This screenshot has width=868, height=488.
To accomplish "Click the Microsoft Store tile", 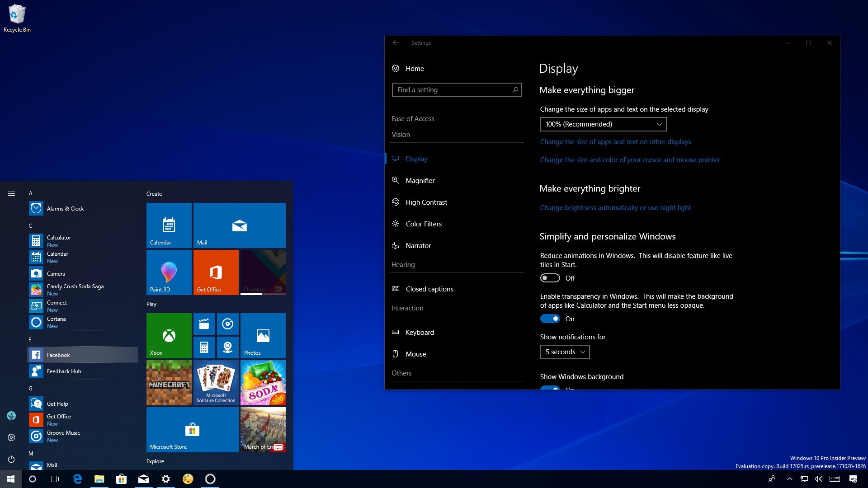I will click(x=192, y=429).
